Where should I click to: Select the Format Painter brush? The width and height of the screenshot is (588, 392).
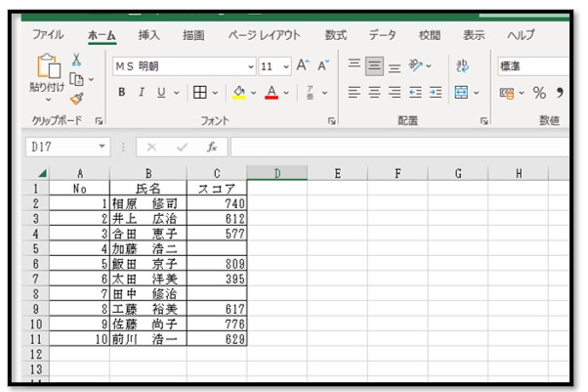tap(77, 99)
